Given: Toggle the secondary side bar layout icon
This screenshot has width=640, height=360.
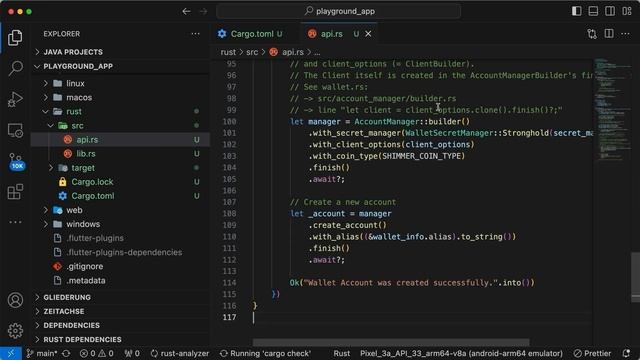Looking at the screenshot, I should [610, 11].
